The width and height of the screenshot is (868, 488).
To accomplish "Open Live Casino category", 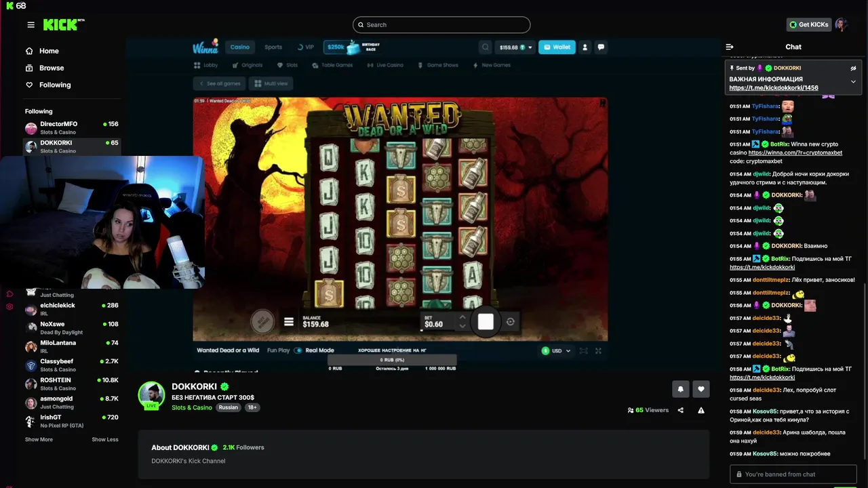I will tap(385, 65).
